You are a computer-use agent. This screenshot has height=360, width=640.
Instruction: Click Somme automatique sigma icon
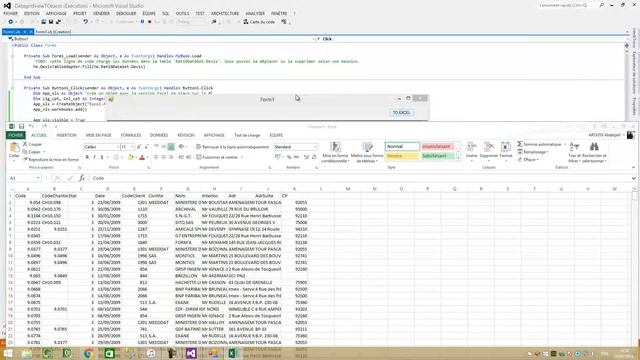coord(520,144)
